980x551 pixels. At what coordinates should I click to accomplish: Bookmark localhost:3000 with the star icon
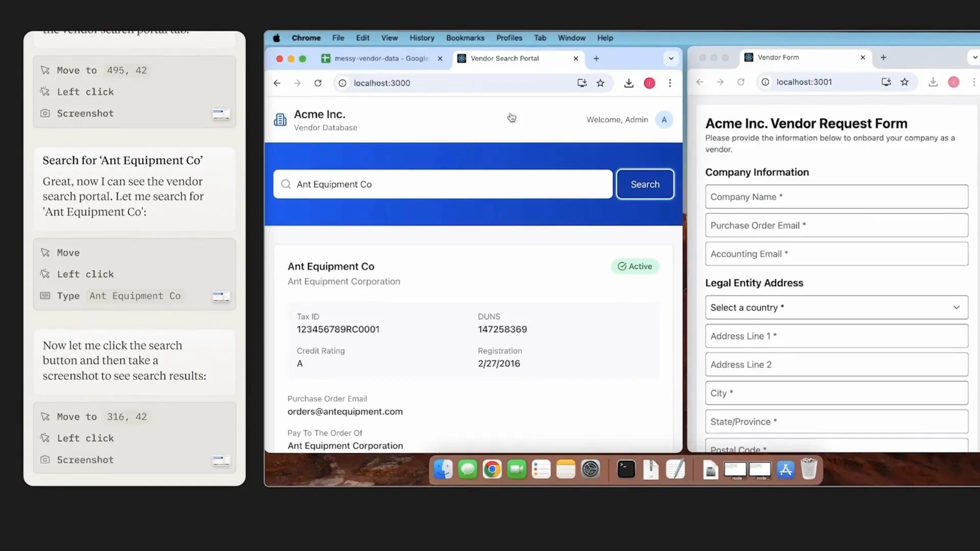click(x=600, y=83)
